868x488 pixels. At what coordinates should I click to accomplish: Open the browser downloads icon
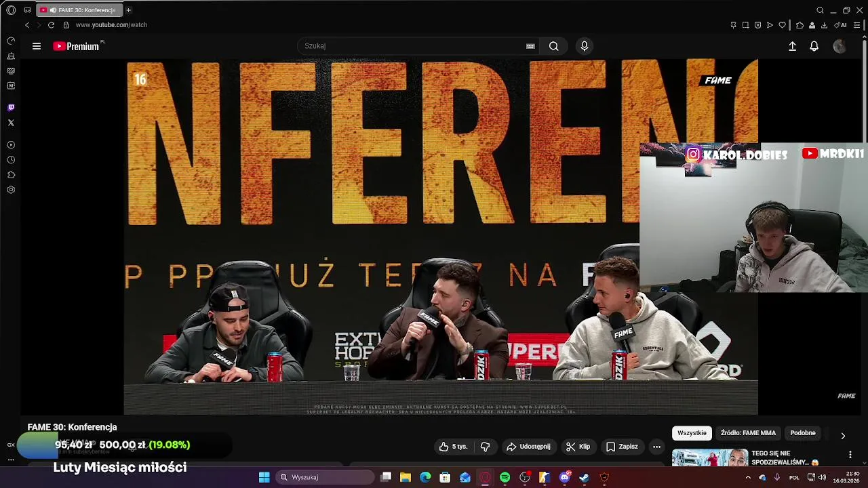824,25
